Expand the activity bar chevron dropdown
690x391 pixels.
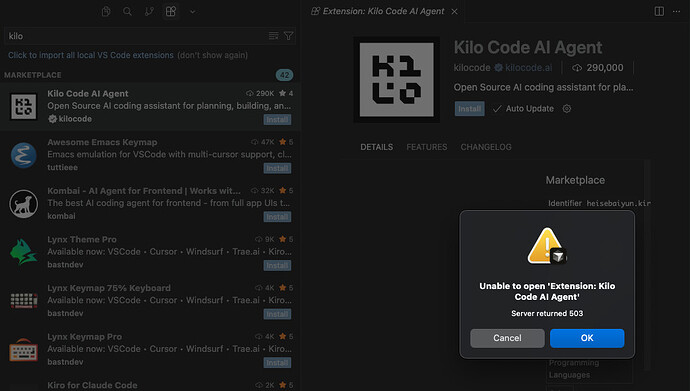[x=192, y=12]
